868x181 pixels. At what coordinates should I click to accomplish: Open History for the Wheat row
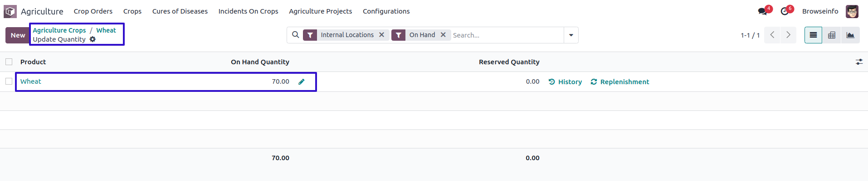(x=565, y=82)
